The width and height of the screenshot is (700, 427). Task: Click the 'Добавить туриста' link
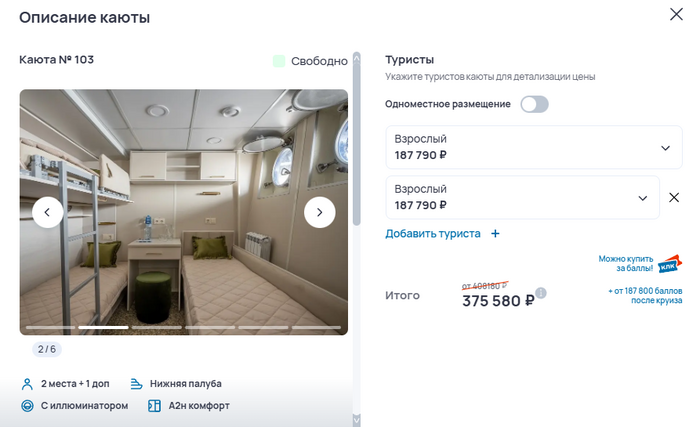click(x=433, y=234)
